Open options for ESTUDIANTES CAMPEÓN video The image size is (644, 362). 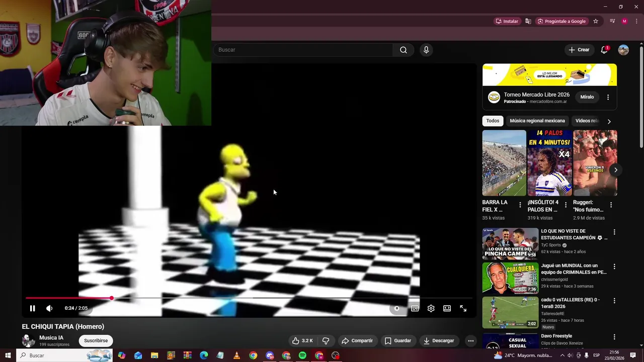[614, 232]
